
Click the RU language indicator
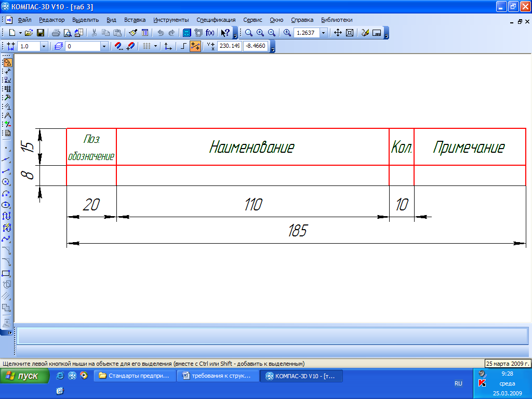tap(458, 383)
